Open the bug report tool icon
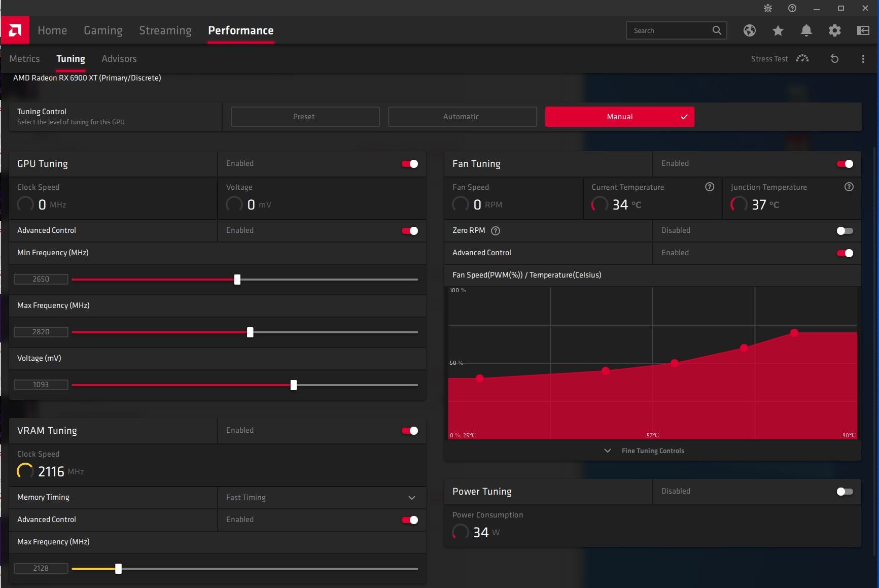 768,8
